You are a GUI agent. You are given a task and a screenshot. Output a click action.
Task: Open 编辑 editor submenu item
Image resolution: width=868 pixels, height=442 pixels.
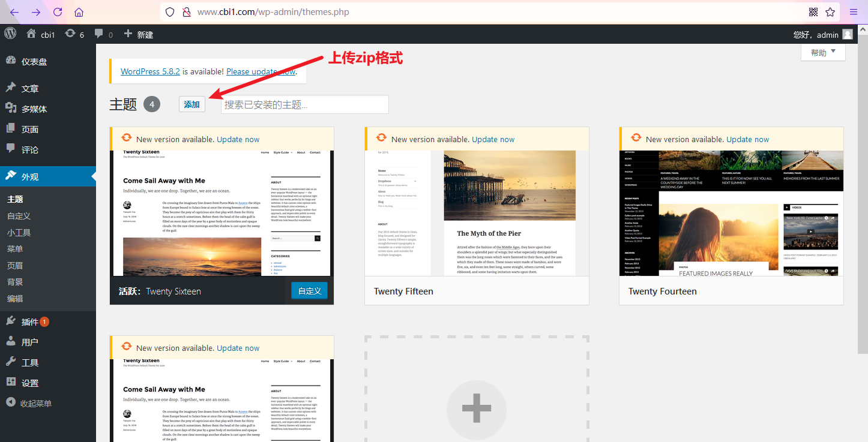15,298
